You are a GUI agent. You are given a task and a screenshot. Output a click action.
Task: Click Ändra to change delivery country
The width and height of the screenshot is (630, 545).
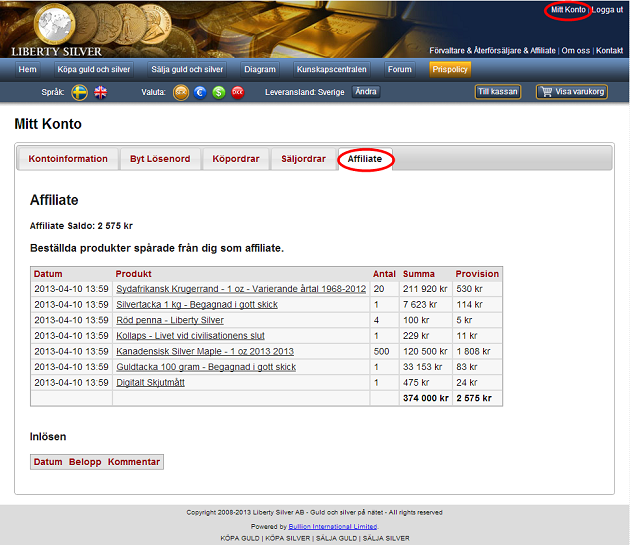pos(366,92)
